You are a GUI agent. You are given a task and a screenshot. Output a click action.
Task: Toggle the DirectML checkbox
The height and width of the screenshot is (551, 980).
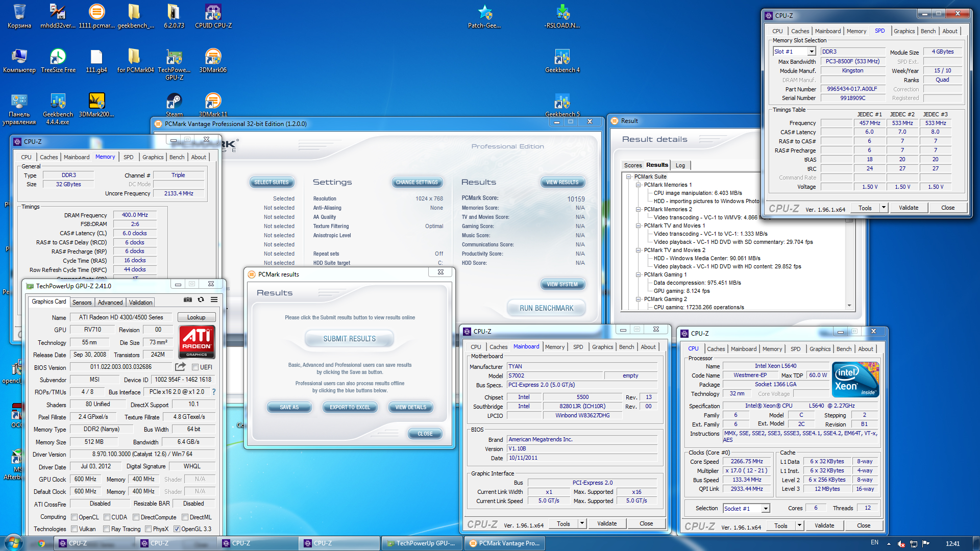tap(185, 517)
